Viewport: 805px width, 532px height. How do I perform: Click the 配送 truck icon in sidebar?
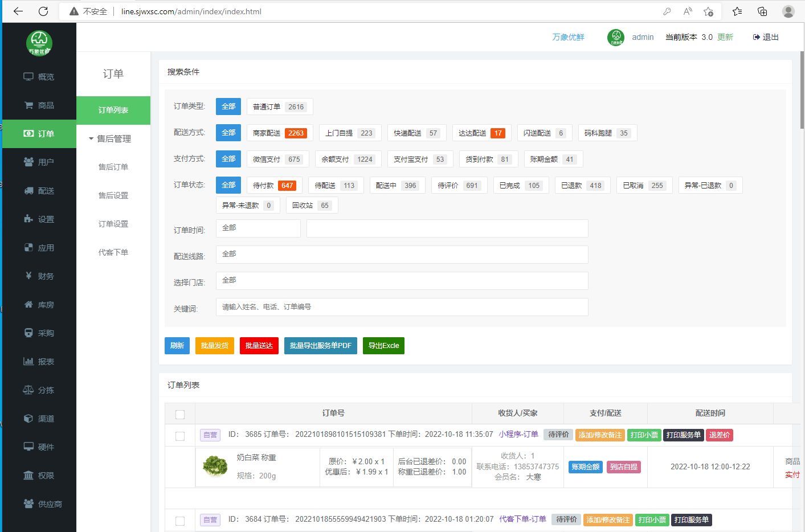pyautogui.click(x=28, y=191)
